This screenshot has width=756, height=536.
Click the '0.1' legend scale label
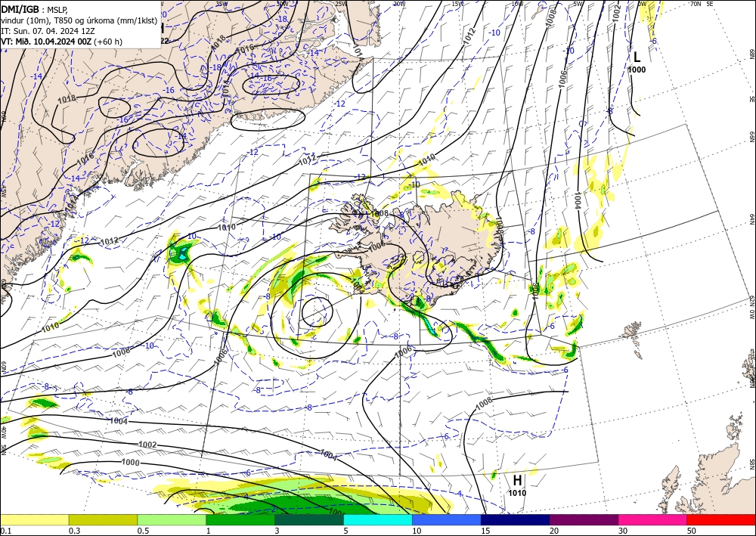point(5,531)
